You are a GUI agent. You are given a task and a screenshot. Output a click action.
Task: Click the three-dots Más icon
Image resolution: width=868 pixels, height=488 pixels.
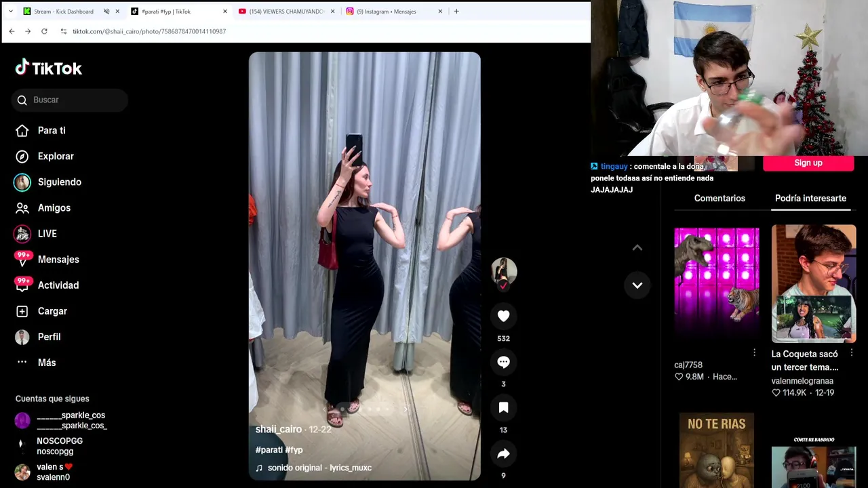click(x=22, y=363)
